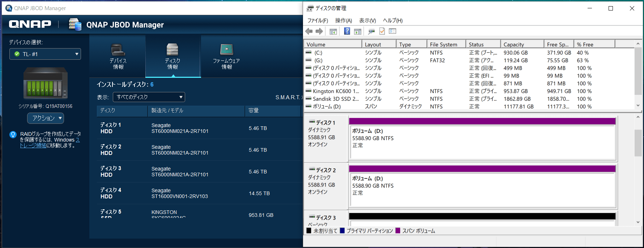Sort by the Type column header
The height and width of the screenshot is (248, 644).
[x=412, y=45]
